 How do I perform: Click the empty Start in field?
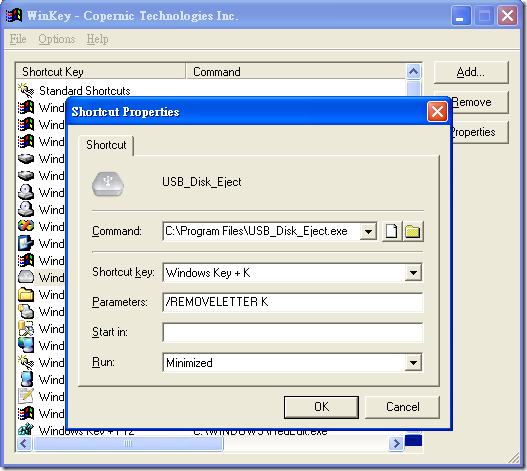[x=292, y=332]
